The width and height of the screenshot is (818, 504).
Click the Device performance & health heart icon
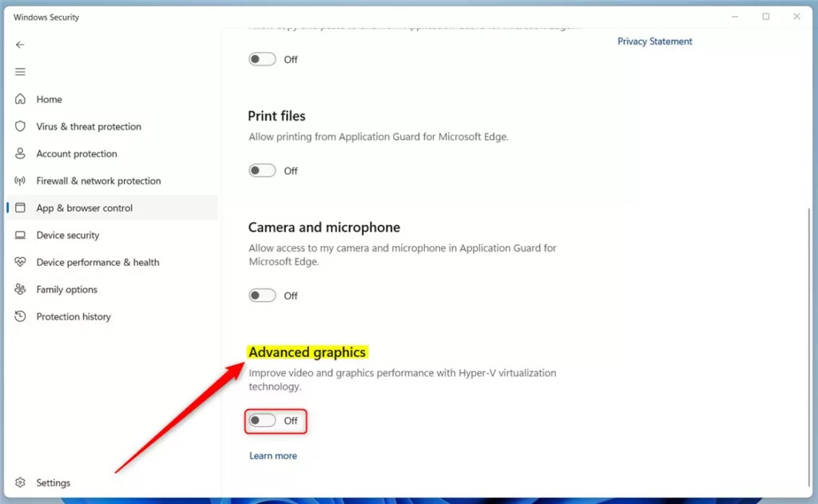point(20,262)
